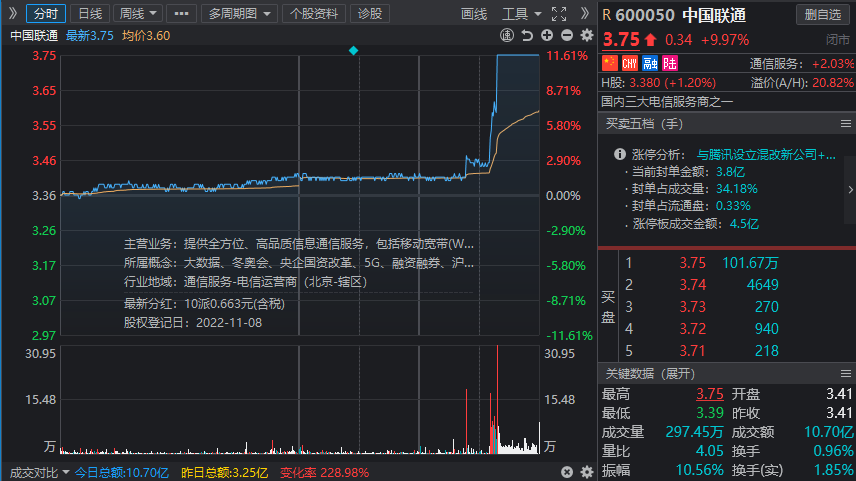Expand the limit-up analysis side arrow
The height and width of the screenshot is (481, 856).
pos(850,189)
